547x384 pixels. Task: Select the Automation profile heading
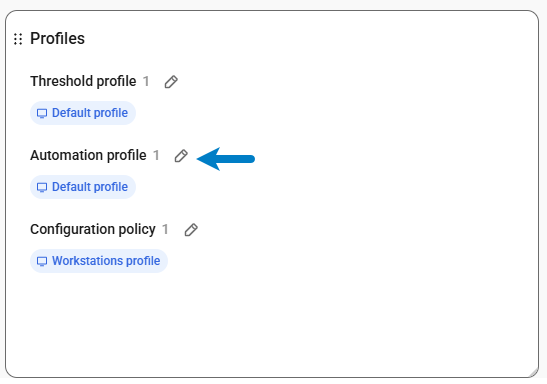click(88, 155)
